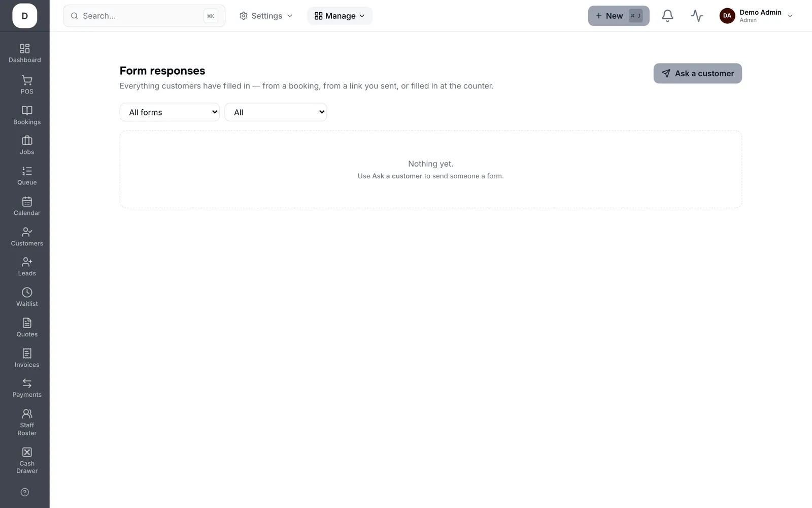The height and width of the screenshot is (508, 812).
Task: Open the Dashboard sidebar icon
Action: point(24,49)
